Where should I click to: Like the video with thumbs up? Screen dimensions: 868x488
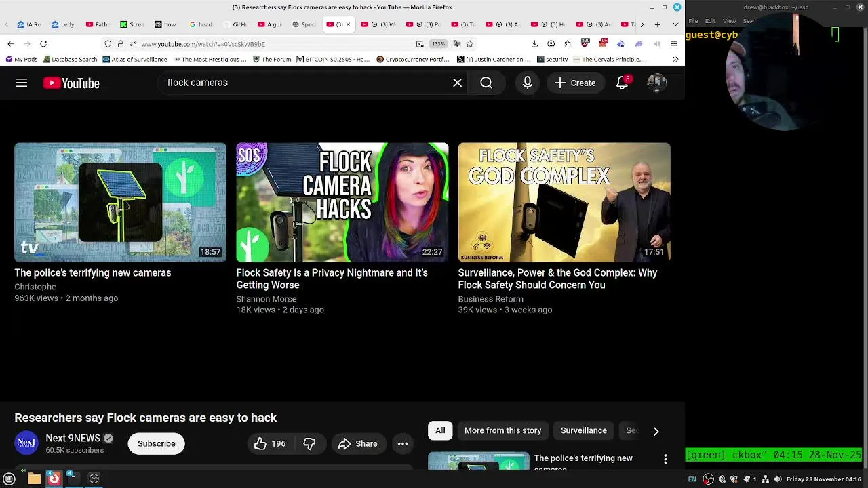click(x=270, y=444)
